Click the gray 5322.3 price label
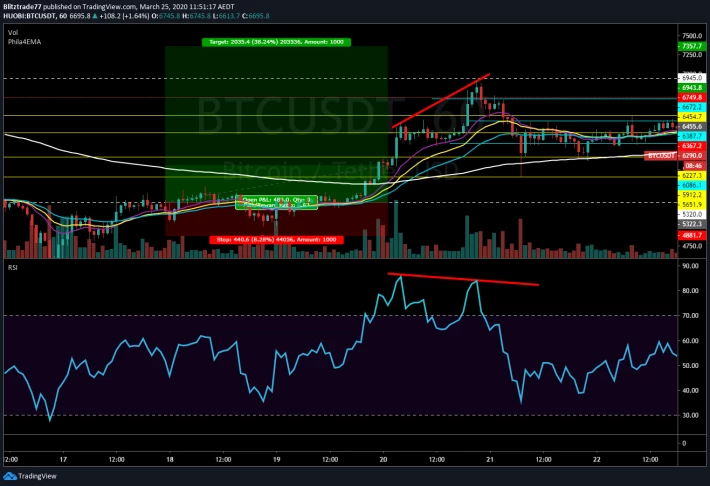The height and width of the screenshot is (486, 710). [691, 224]
